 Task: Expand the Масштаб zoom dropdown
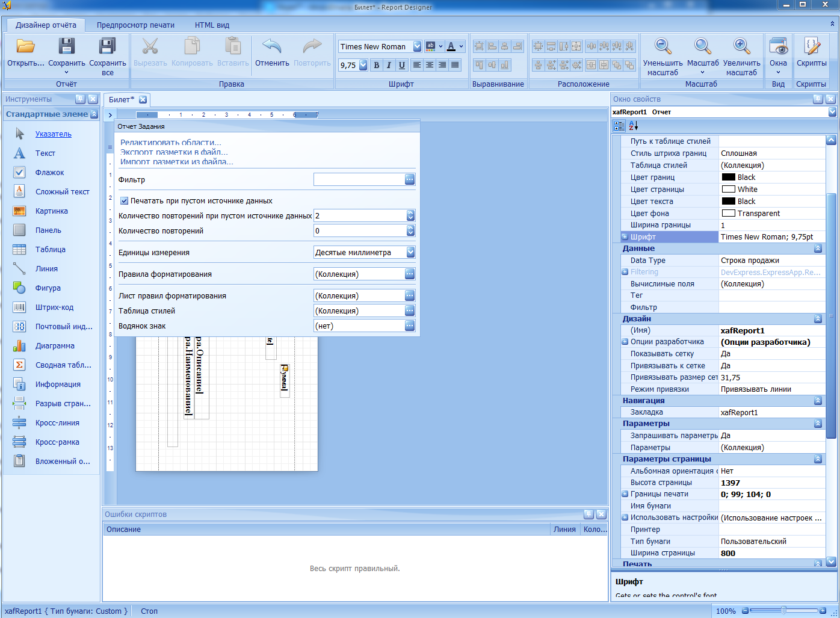[x=703, y=73]
